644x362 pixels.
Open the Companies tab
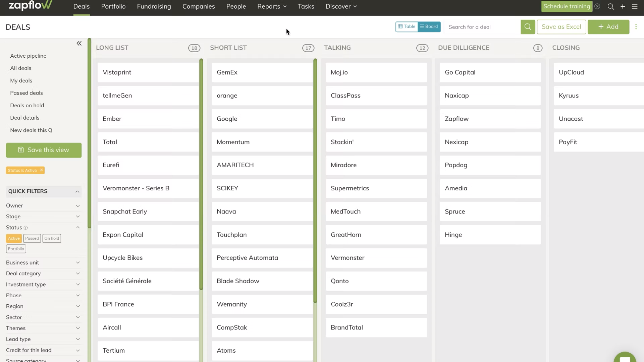tap(199, 6)
